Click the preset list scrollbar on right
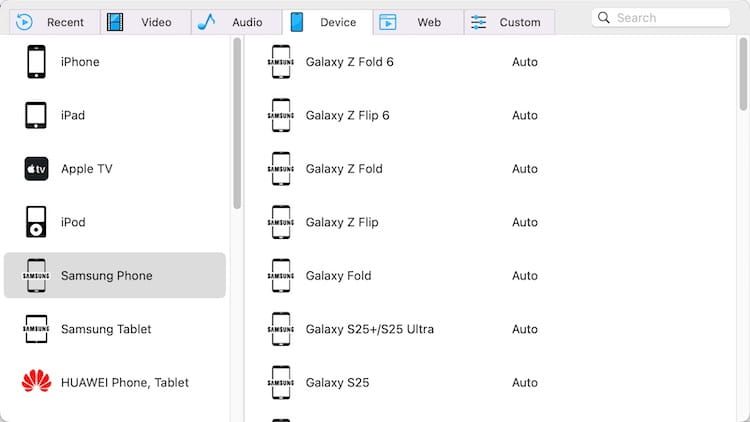750x422 pixels. point(743,74)
